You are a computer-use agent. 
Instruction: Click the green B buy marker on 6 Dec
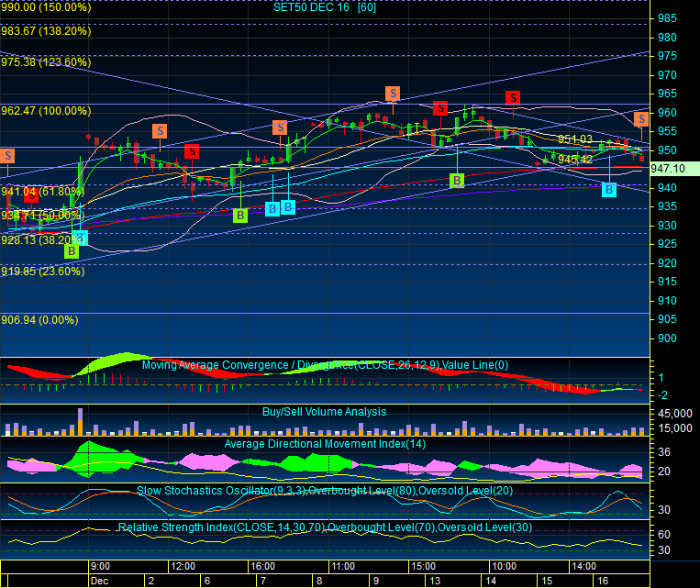240,216
